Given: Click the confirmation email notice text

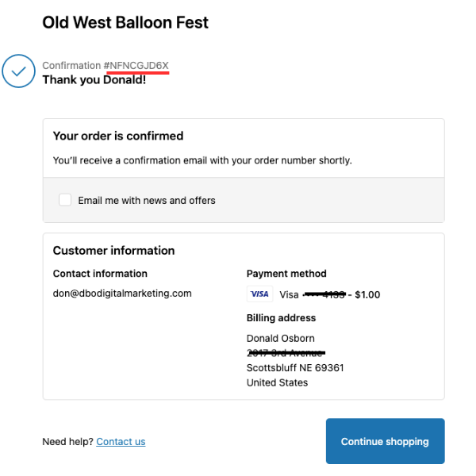Looking at the screenshot, I should (x=202, y=160).
